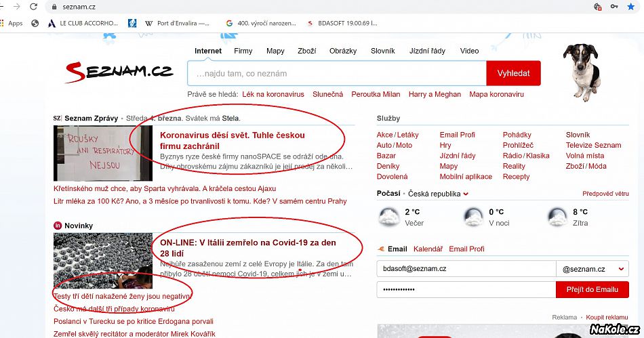This screenshot has width=644, height=338.
Task: Select the Internet search tab
Action: (208, 51)
